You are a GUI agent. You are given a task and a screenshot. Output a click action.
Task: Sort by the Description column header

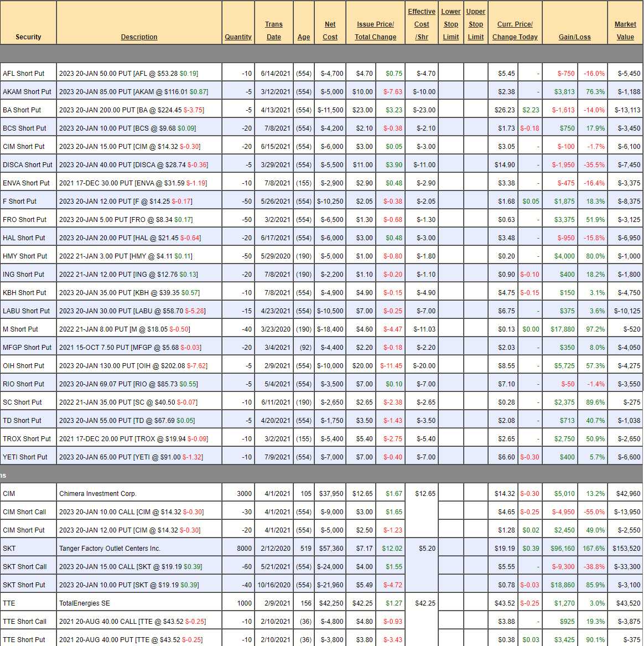coord(139,37)
